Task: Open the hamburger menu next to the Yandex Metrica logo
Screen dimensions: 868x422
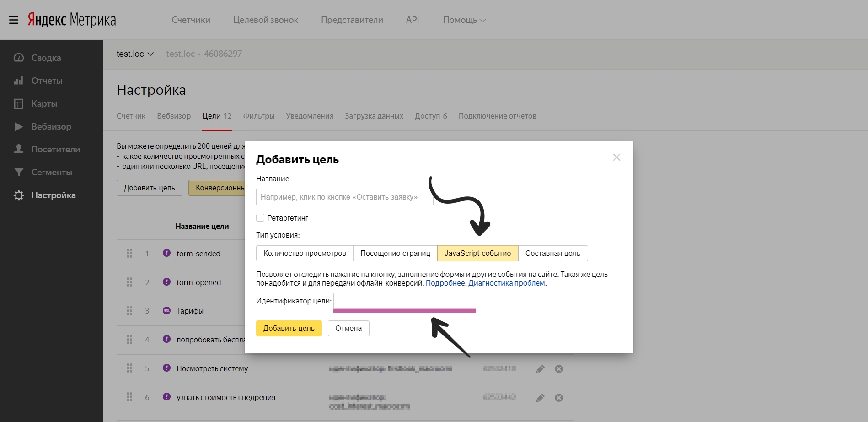Action: [x=14, y=20]
